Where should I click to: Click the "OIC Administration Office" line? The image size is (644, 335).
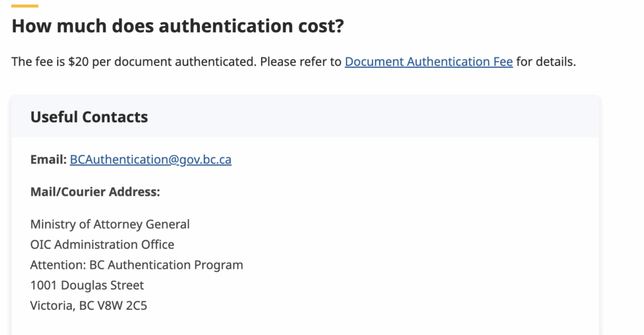[102, 244]
